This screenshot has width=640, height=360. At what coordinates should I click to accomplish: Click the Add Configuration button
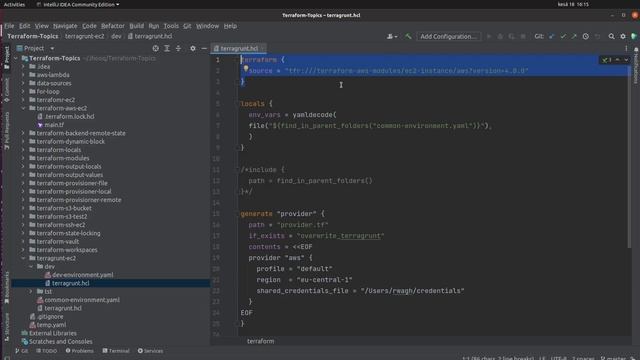[448, 36]
